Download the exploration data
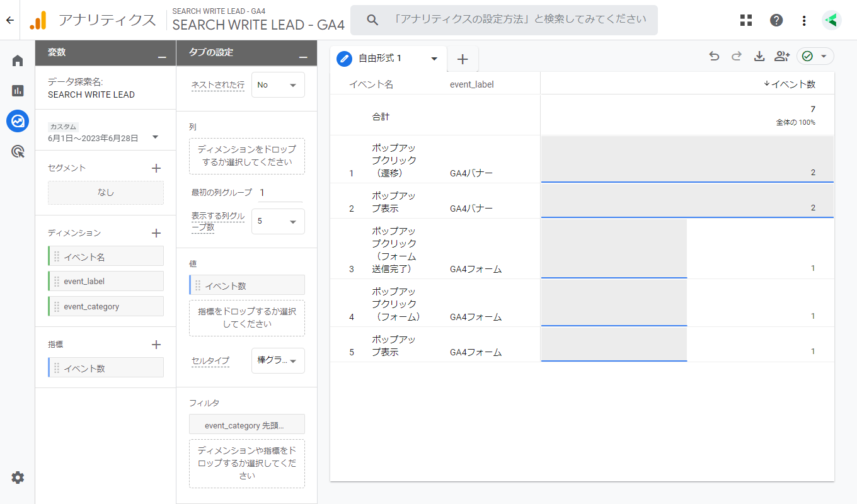857x504 pixels. (x=759, y=57)
